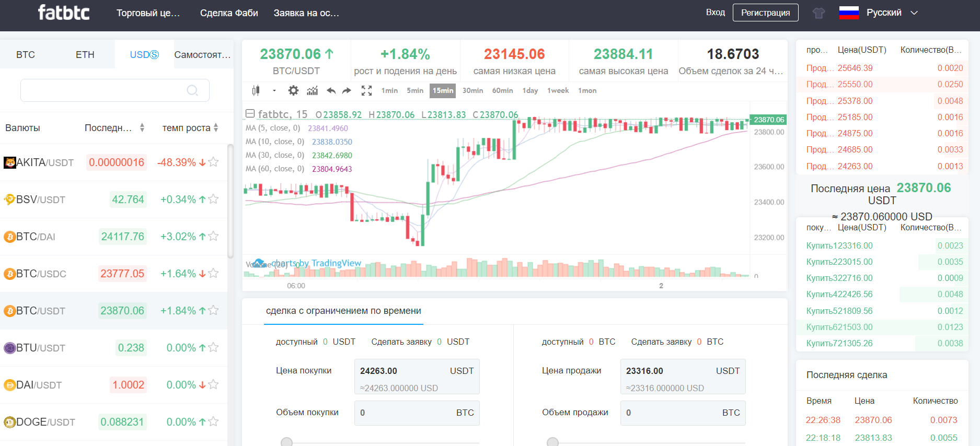Open the fatbtc logo home link

(x=64, y=13)
